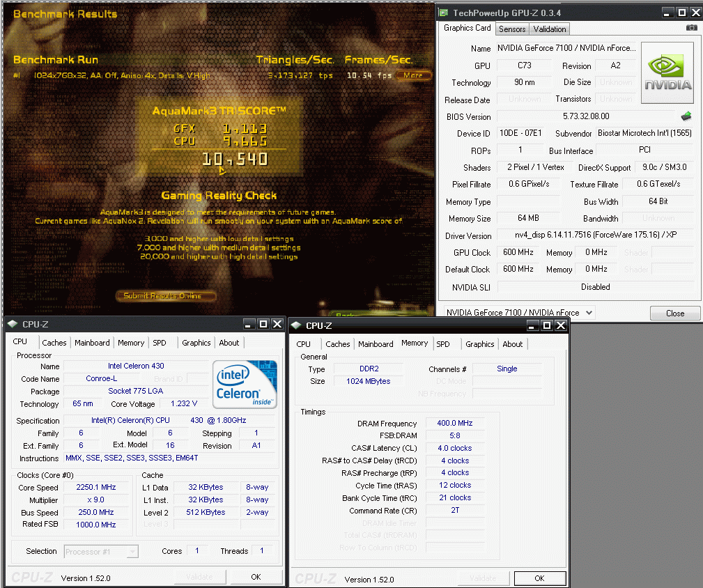
Task: Click the Subvendor value Biostar Microtech
Action: (x=644, y=133)
